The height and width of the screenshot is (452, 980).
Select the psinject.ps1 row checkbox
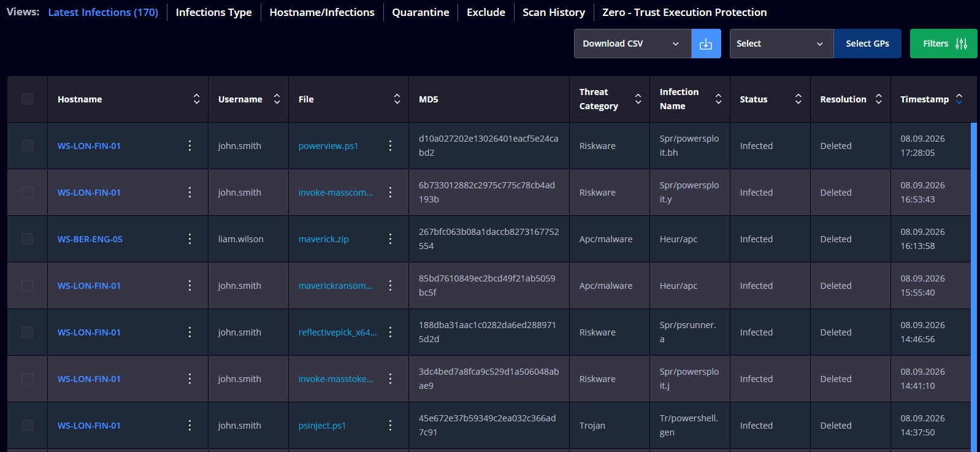[27, 425]
